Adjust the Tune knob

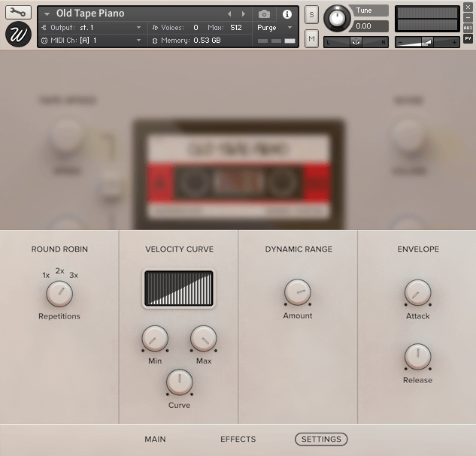point(337,18)
